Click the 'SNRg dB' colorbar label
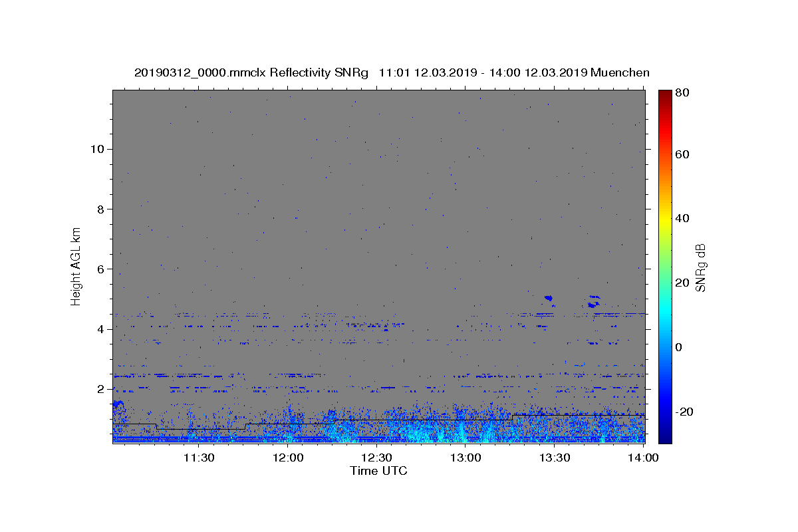The image size is (798, 532). point(700,267)
